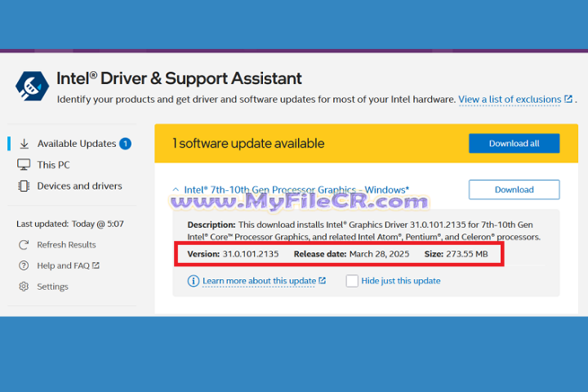Click the gear icon beside Settings
The image size is (588, 392).
point(24,287)
